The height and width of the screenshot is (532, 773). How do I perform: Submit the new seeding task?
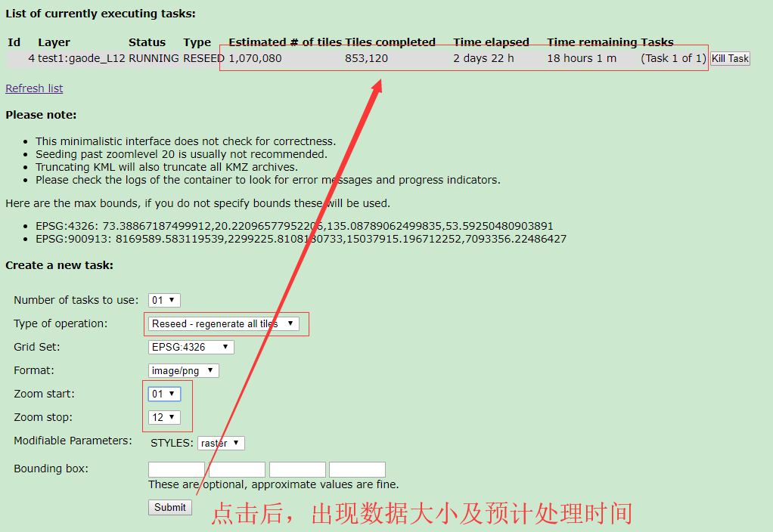point(170,507)
